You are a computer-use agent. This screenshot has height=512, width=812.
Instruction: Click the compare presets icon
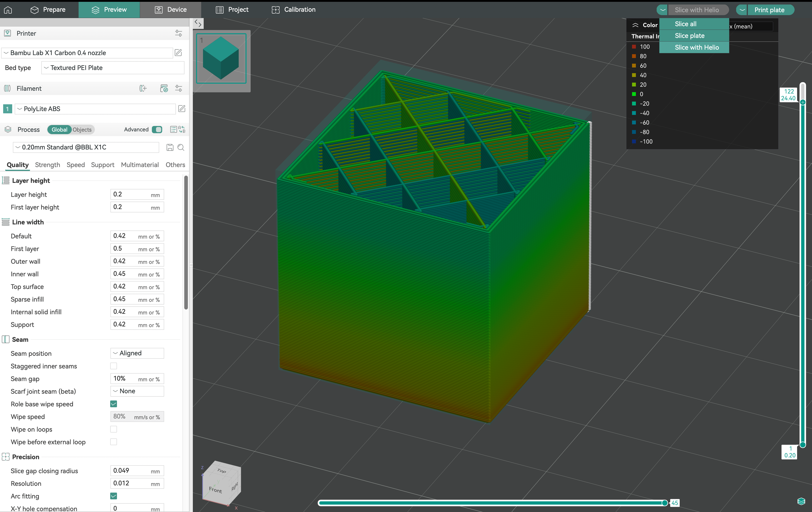click(182, 129)
